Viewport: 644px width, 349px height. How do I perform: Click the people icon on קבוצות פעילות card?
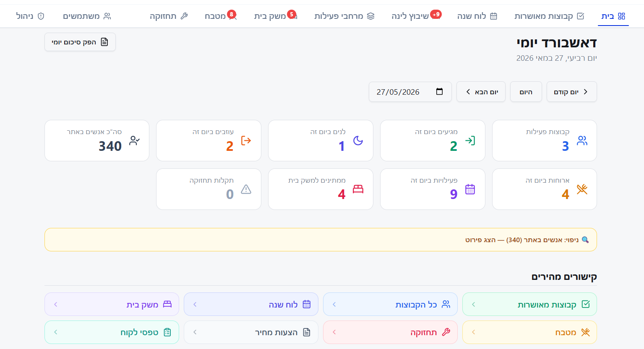click(x=582, y=141)
